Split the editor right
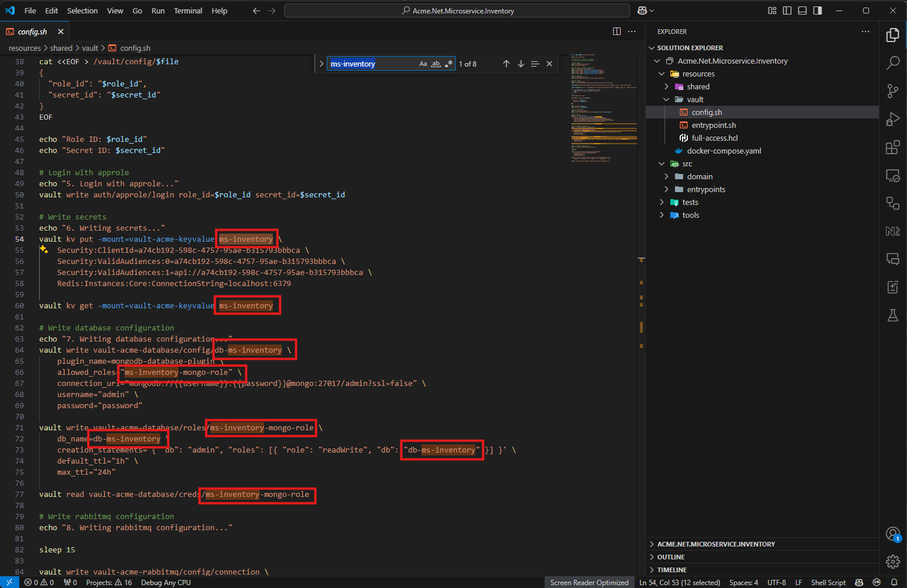Screen dimensions: 907x588 (x=617, y=32)
